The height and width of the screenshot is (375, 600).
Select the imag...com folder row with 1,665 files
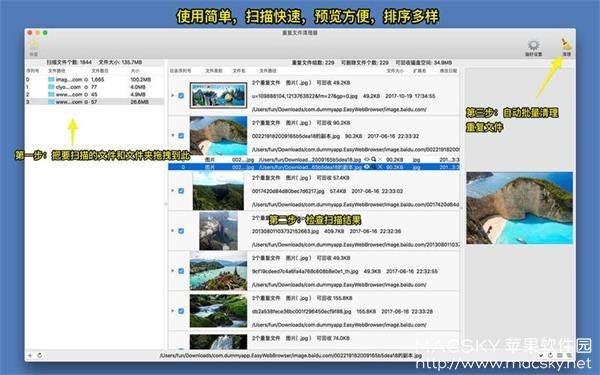[95, 80]
